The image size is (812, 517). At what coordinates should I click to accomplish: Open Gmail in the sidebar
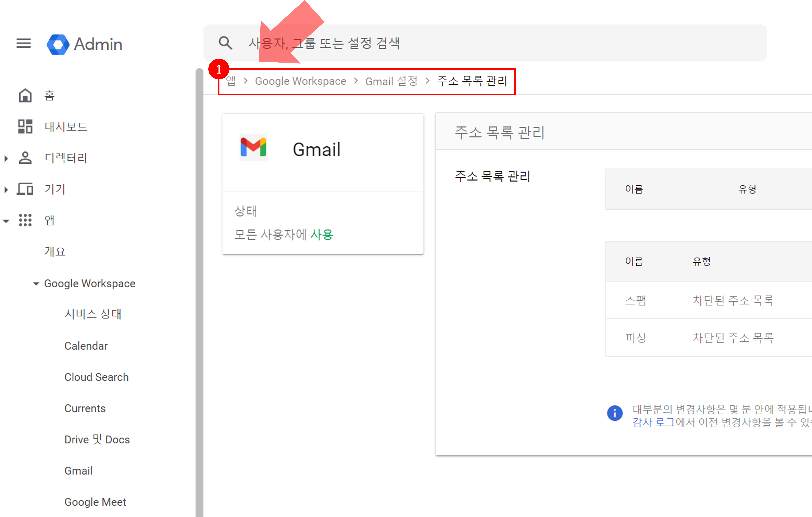coord(79,471)
